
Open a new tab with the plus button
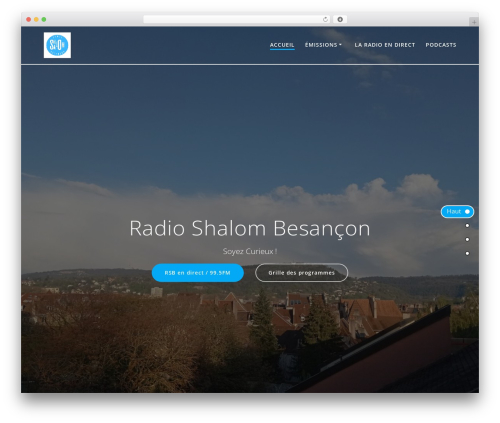(x=474, y=22)
